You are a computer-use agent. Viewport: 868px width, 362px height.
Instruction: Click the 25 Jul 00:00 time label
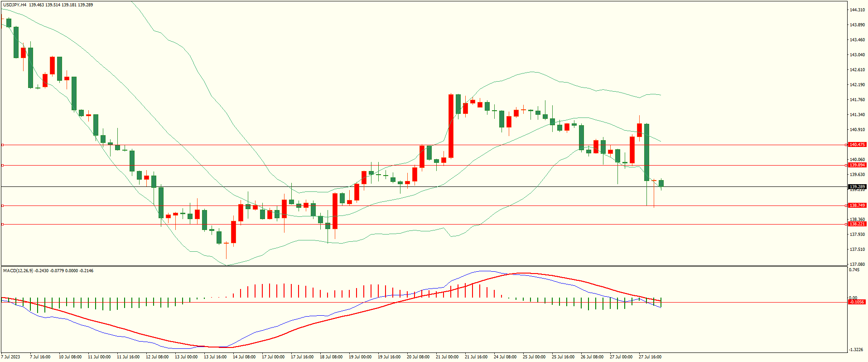click(534, 357)
